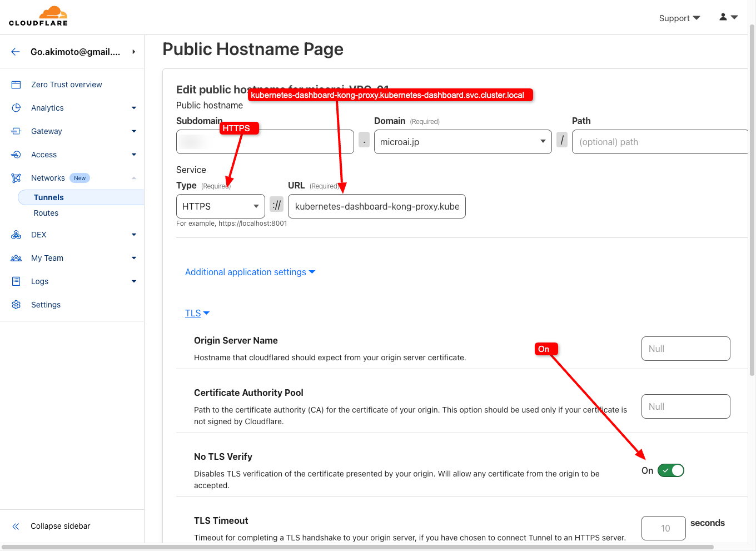Expand the Analytics menu arrow
Image resolution: width=756 pixels, height=551 pixels.
(134, 108)
